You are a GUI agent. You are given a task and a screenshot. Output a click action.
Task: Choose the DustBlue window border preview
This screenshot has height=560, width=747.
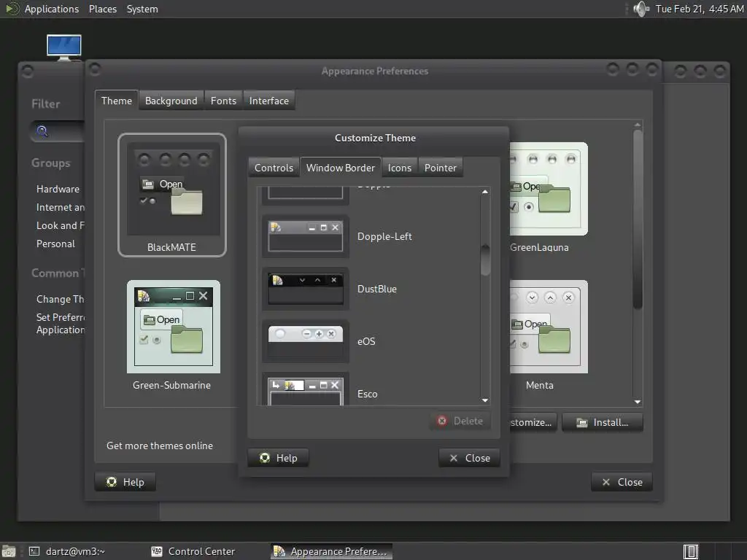click(x=306, y=289)
